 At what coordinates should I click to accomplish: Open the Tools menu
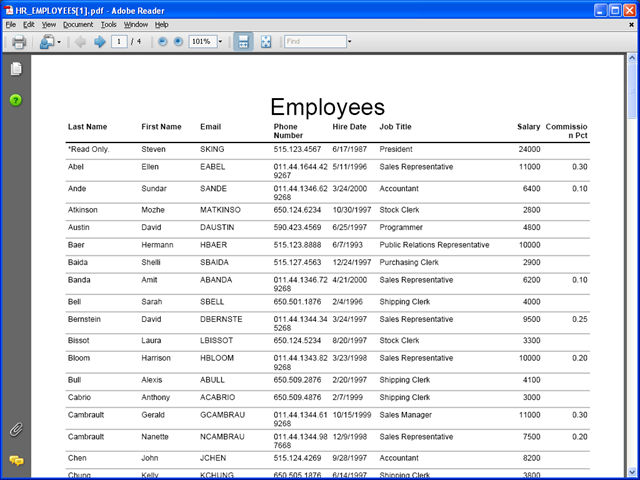[x=109, y=24]
